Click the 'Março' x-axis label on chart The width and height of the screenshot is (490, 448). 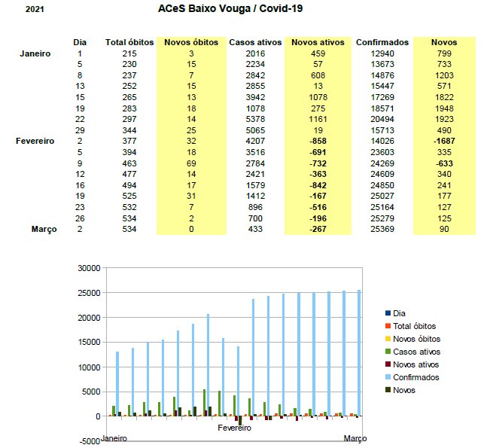click(x=355, y=439)
